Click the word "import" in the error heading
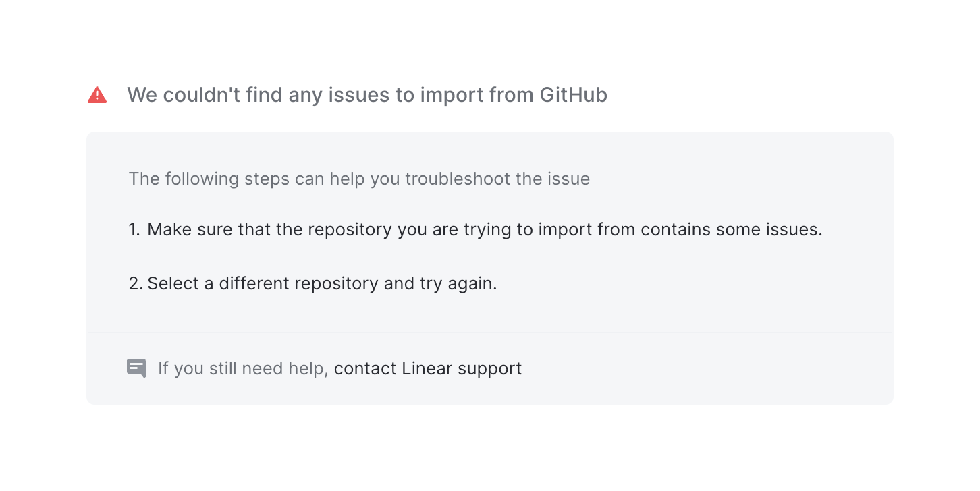The image size is (980, 491). [x=448, y=95]
